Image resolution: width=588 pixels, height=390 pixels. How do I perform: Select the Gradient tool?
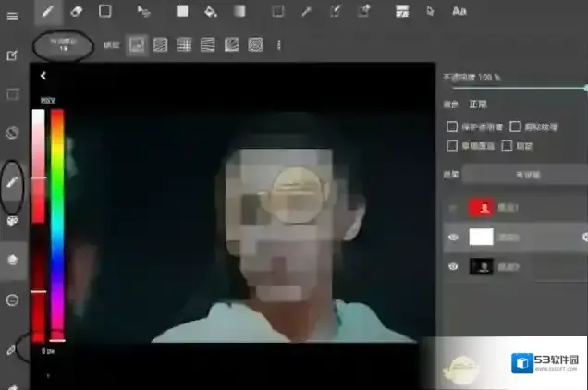[239, 11]
